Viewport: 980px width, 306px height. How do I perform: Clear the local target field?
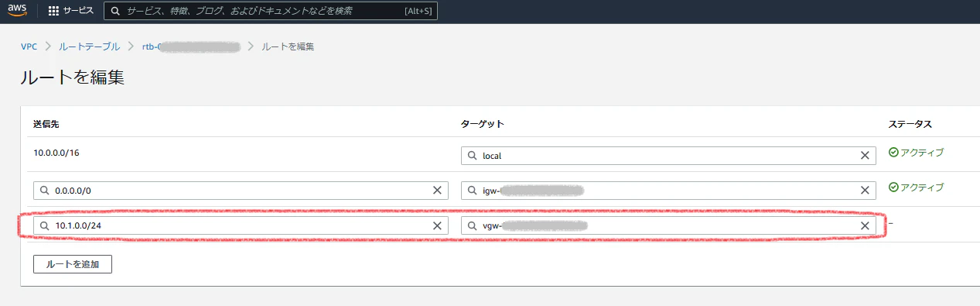(865, 156)
